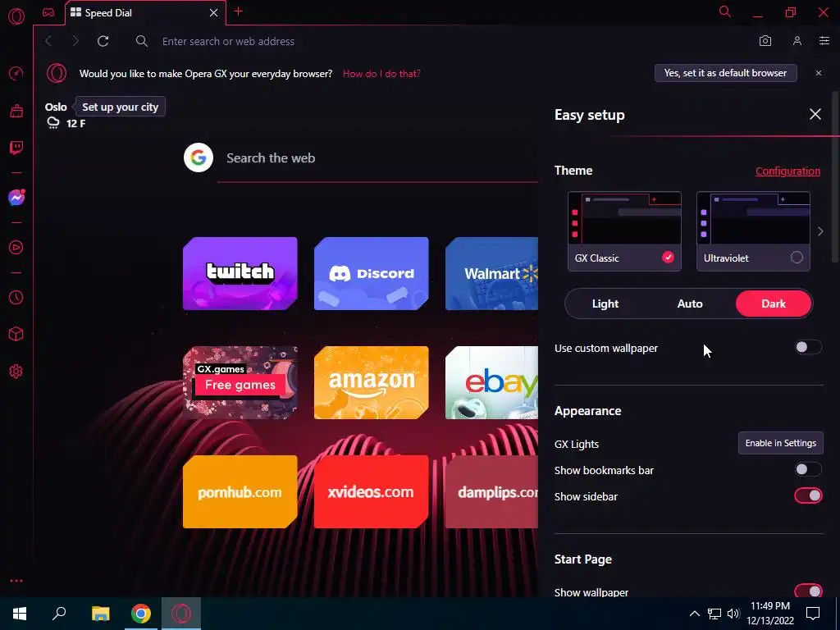Open the theme Configuration link
Screen dimensions: 840x630
click(787, 171)
